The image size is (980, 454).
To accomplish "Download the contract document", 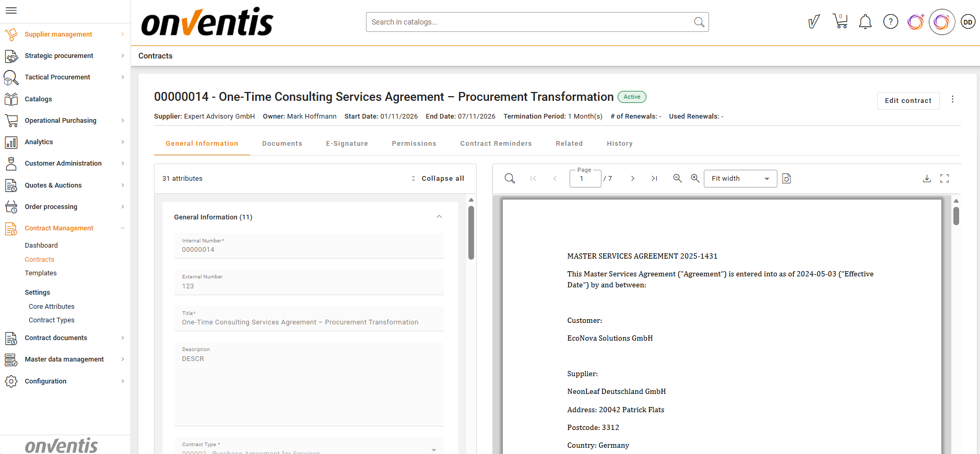I will tap(927, 179).
